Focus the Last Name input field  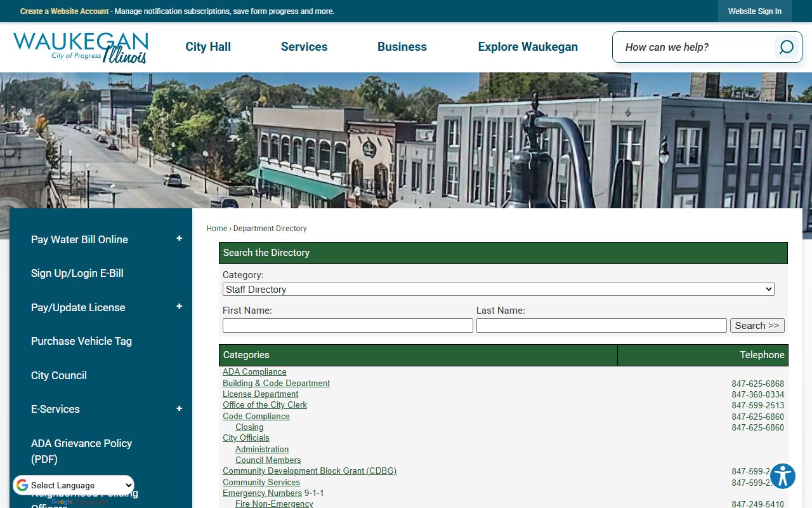pyautogui.click(x=601, y=326)
